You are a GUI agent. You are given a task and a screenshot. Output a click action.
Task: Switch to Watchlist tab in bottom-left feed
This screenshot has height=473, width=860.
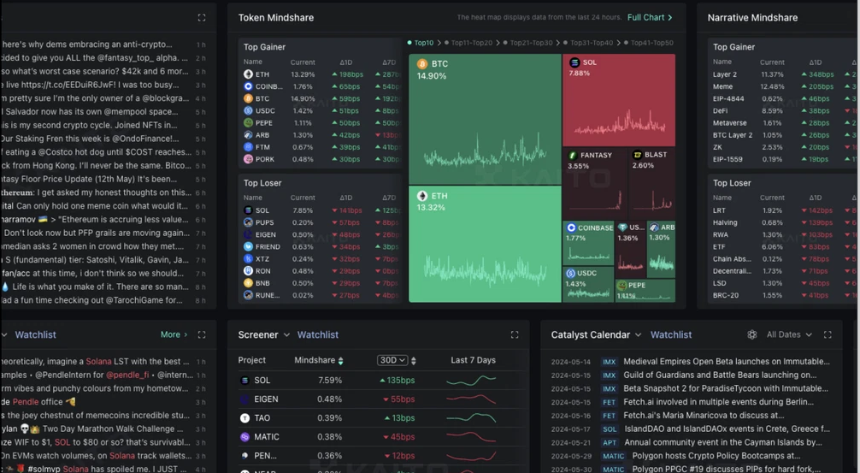(35, 335)
